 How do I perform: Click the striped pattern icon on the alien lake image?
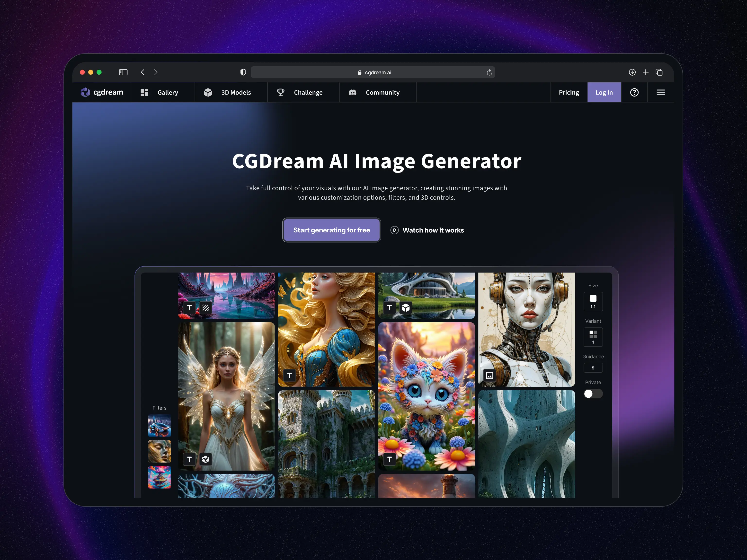(205, 307)
